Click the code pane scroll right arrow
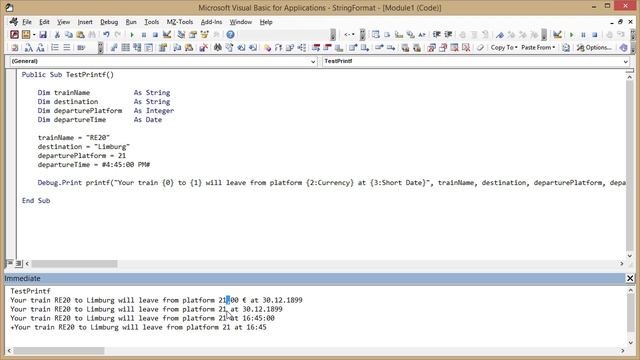Viewport: 640px width, 360px height. (622, 264)
